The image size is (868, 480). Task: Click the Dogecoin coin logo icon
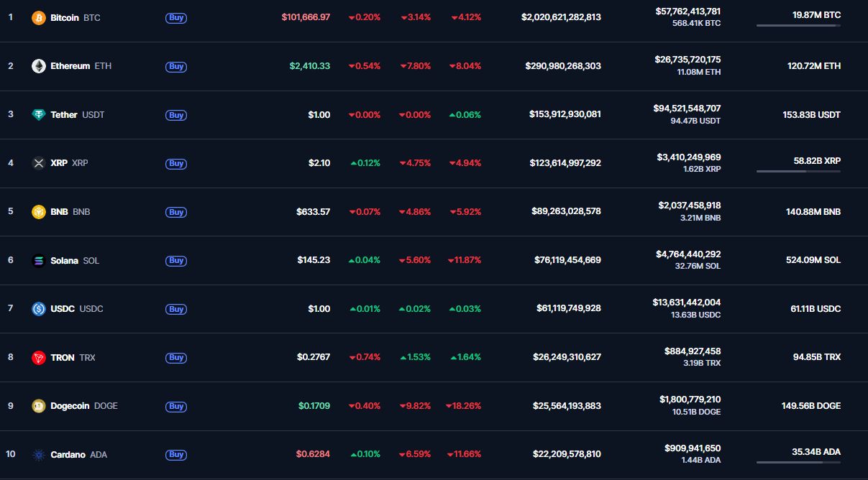coord(39,406)
